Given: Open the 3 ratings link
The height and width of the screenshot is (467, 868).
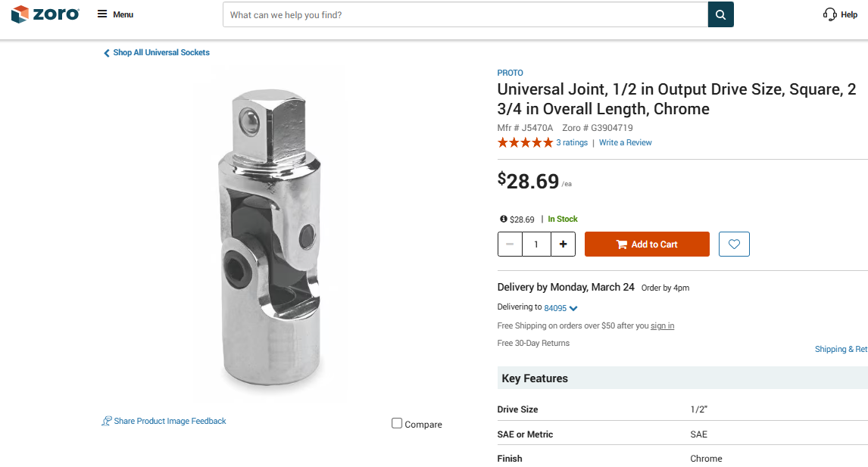Looking at the screenshot, I should [572, 143].
